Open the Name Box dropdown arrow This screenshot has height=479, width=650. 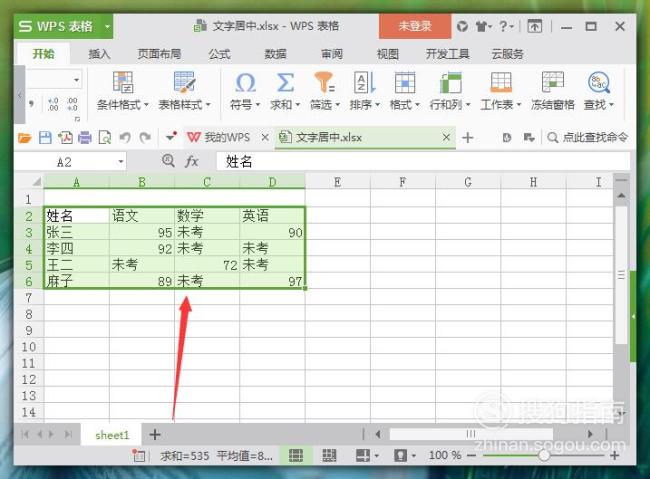click(121, 161)
